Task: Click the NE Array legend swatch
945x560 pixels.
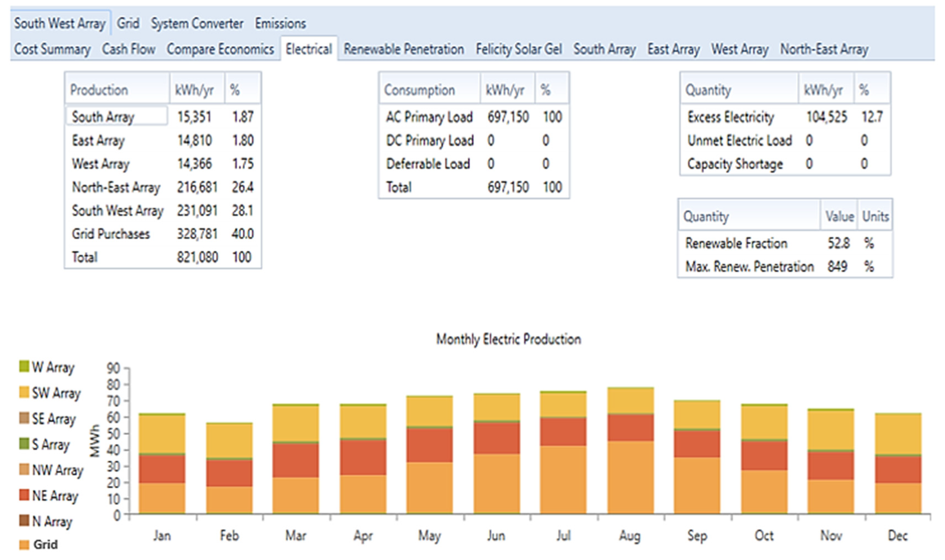Action: 24,495
